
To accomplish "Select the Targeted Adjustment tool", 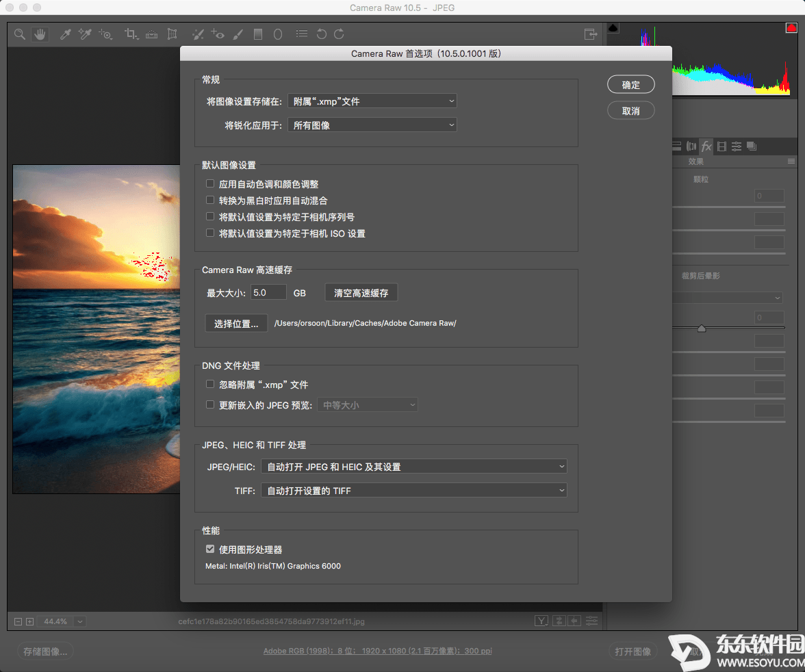I will pyautogui.click(x=105, y=34).
